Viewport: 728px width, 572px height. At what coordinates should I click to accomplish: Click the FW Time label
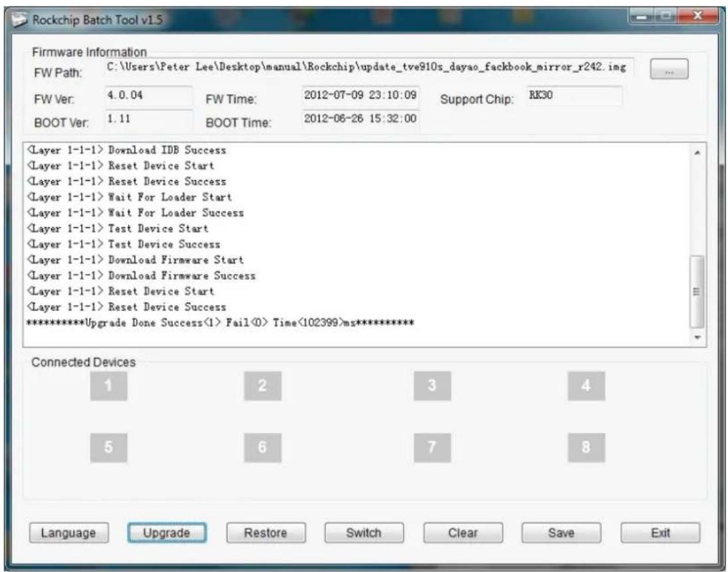231,100
